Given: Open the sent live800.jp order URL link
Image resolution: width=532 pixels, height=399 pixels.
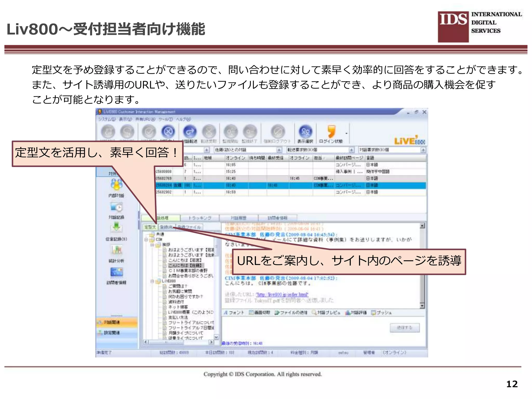Looking at the screenshot, I should (282, 295).
